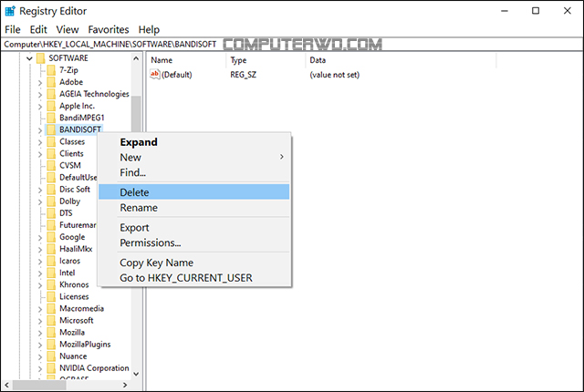
Task: Click the Intel folder icon
Action: pos(51,273)
